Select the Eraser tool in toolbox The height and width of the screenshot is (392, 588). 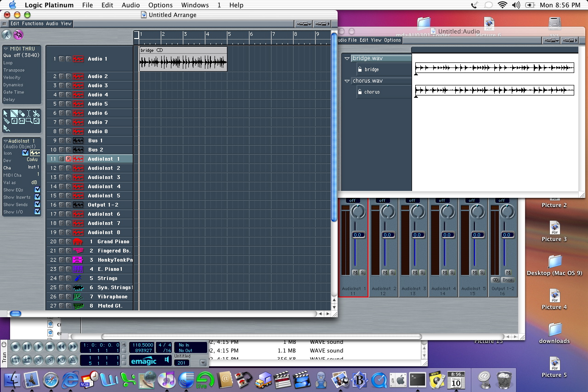coord(21,113)
